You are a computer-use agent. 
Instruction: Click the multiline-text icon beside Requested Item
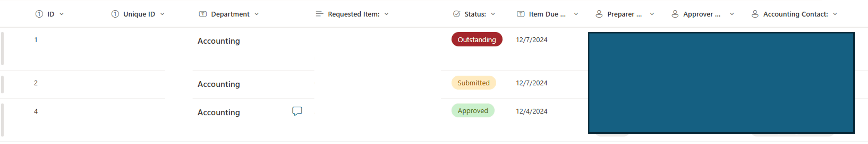(x=319, y=14)
